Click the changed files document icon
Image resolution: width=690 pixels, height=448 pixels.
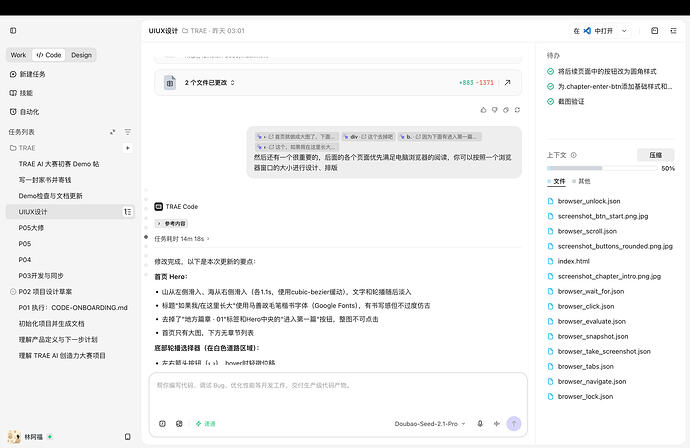tap(170, 83)
